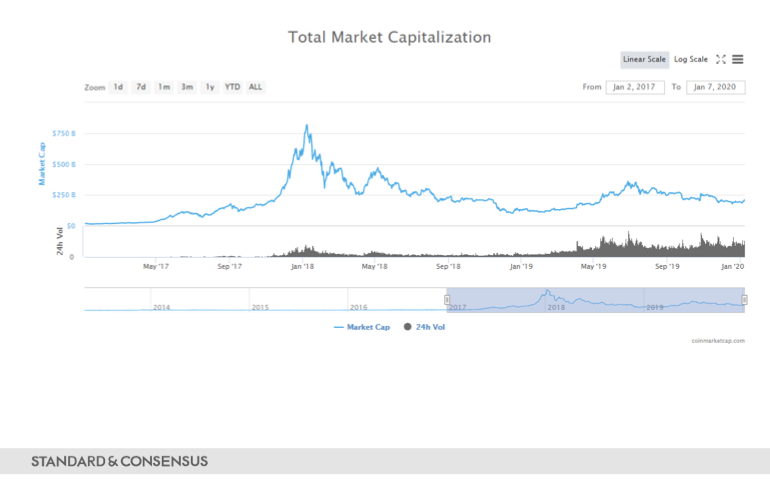Toggle Market Cap series in legend

[x=362, y=327]
